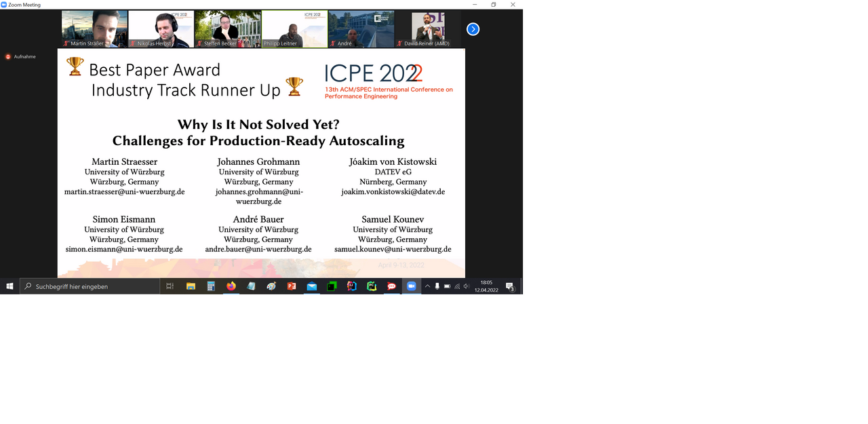Click the taskbar clock showing 18:05
The image size is (868, 424).
(486, 286)
